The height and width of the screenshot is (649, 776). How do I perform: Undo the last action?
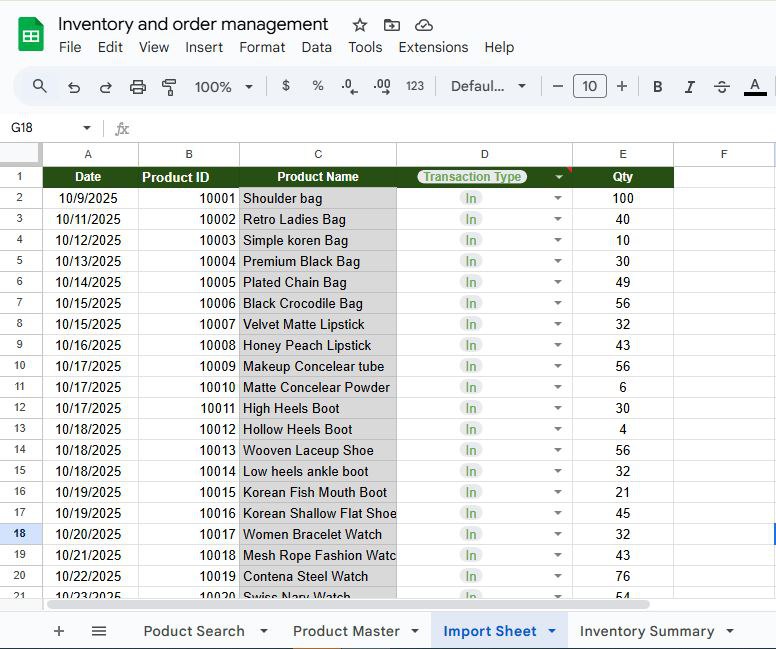(x=74, y=87)
